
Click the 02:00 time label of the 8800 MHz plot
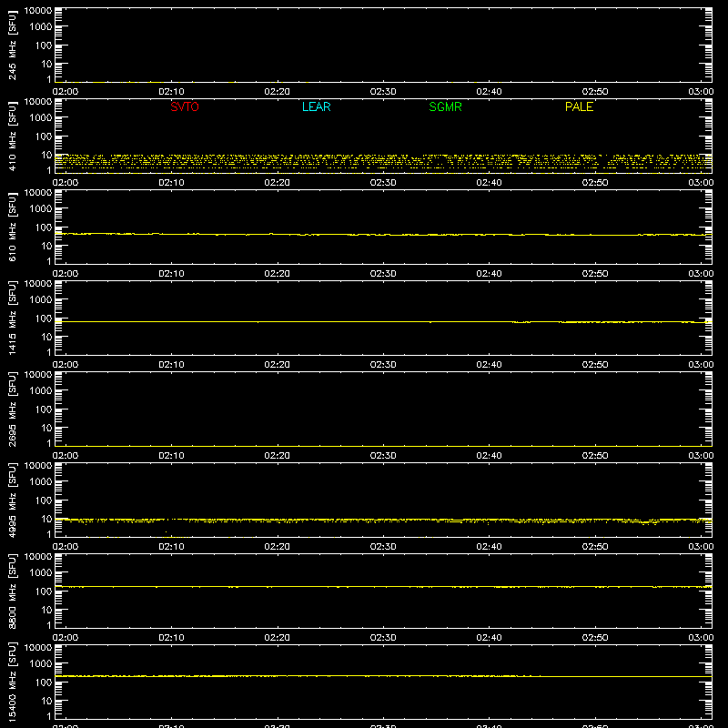66,638
